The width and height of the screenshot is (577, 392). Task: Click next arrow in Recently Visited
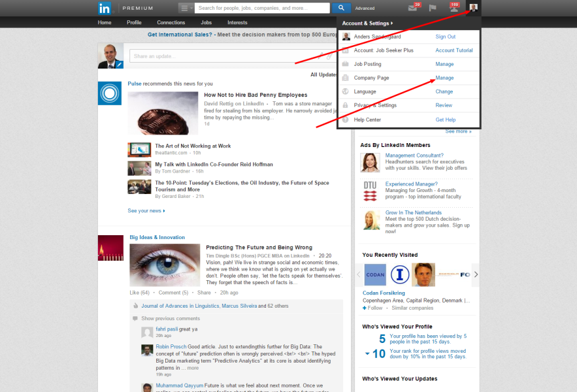[476, 274]
